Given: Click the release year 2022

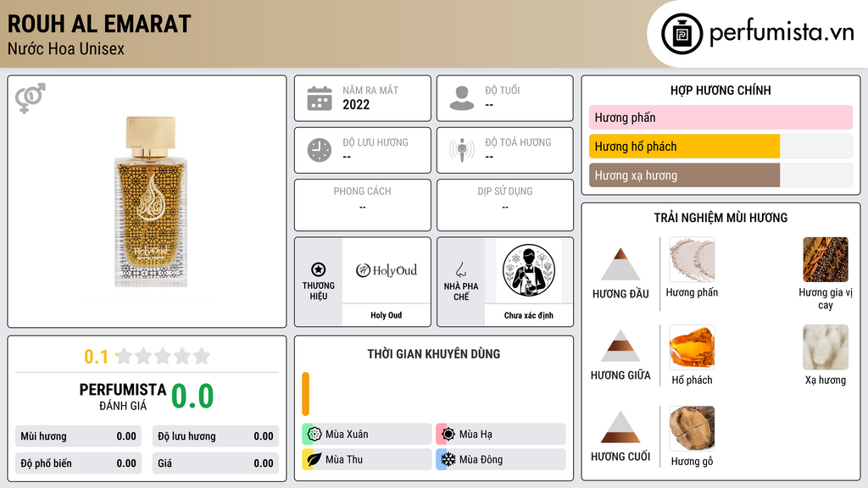Looking at the screenshot, I should [356, 104].
